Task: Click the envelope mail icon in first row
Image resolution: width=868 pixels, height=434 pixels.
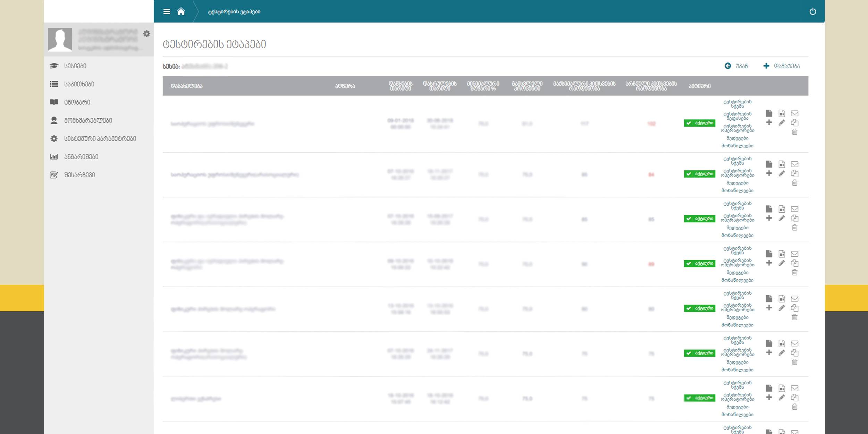Action: point(794,113)
